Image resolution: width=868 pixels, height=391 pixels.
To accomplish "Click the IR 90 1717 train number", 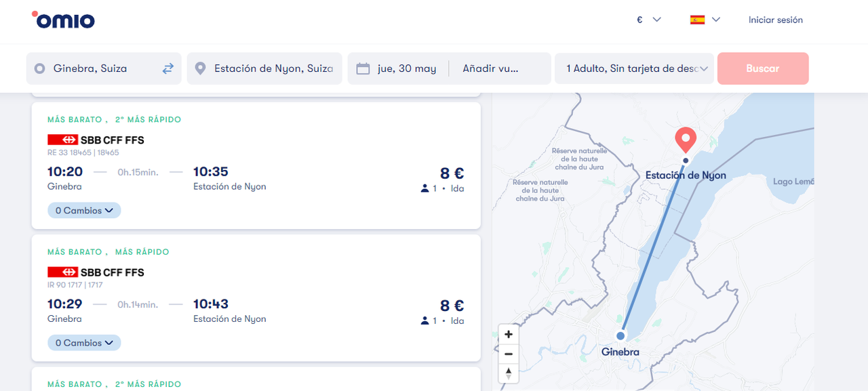I will click(75, 285).
